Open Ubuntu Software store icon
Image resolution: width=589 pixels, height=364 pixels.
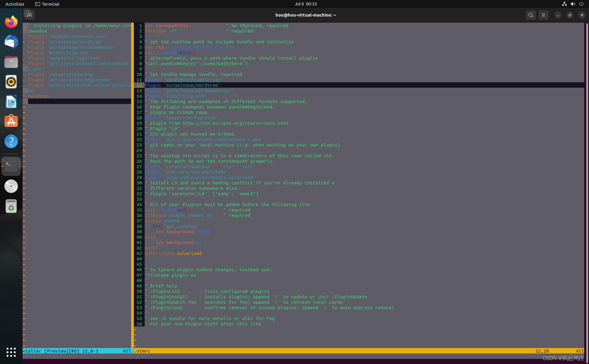(11, 121)
